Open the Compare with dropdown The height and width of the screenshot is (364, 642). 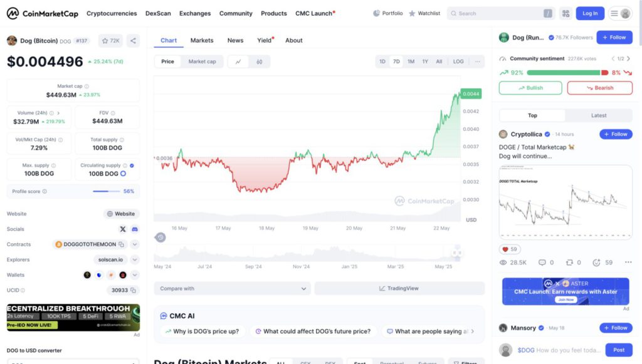point(233,288)
